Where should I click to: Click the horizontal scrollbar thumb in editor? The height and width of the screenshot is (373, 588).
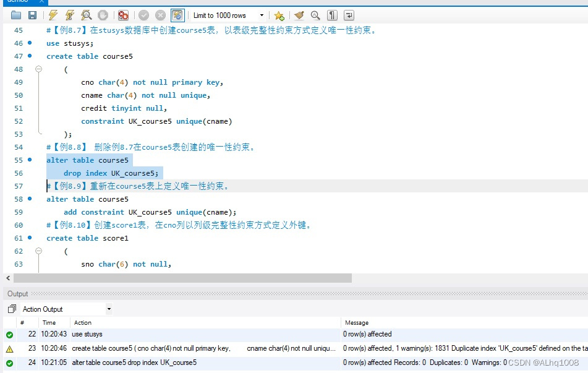[182, 278]
